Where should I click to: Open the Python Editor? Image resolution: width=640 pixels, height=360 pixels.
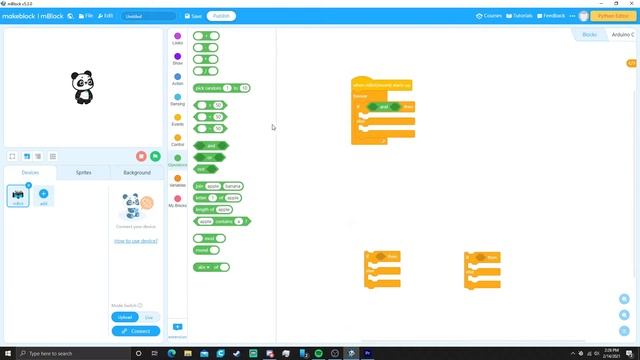(x=613, y=16)
